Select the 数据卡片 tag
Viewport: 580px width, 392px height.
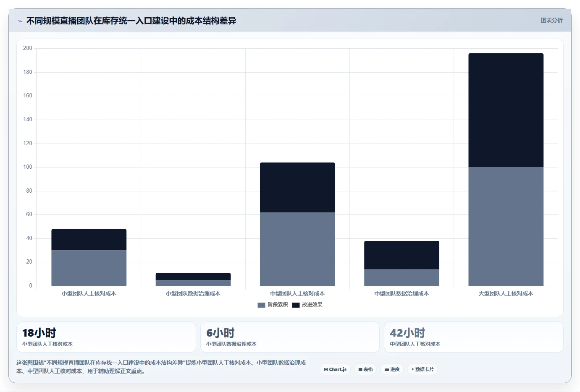422,369
